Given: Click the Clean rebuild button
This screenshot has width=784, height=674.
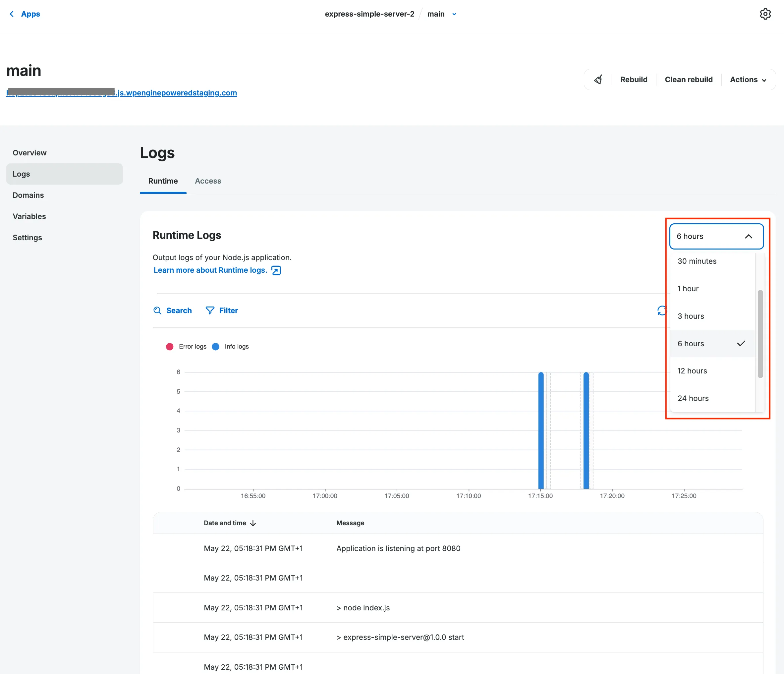Looking at the screenshot, I should pyautogui.click(x=689, y=80).
